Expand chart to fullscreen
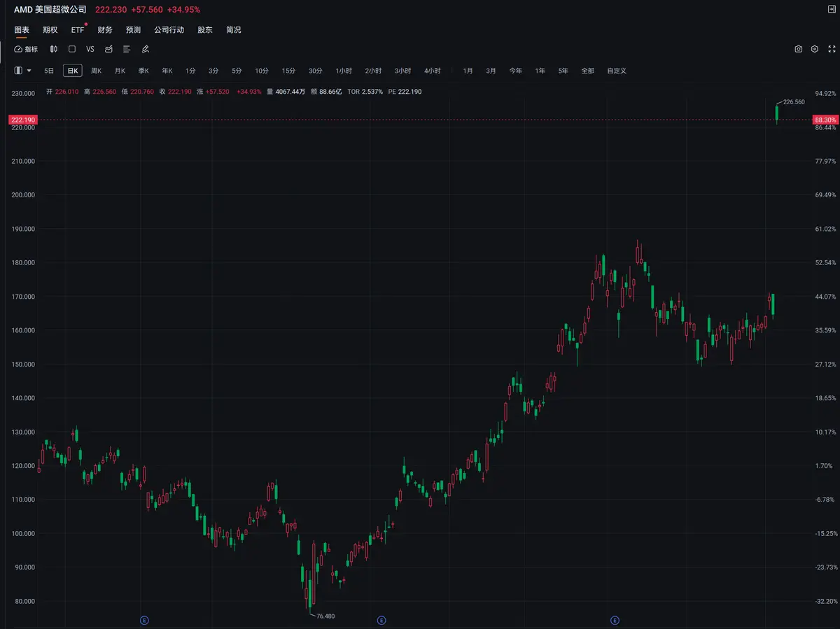This screenshot has width=840, height=629. point(832,49)
